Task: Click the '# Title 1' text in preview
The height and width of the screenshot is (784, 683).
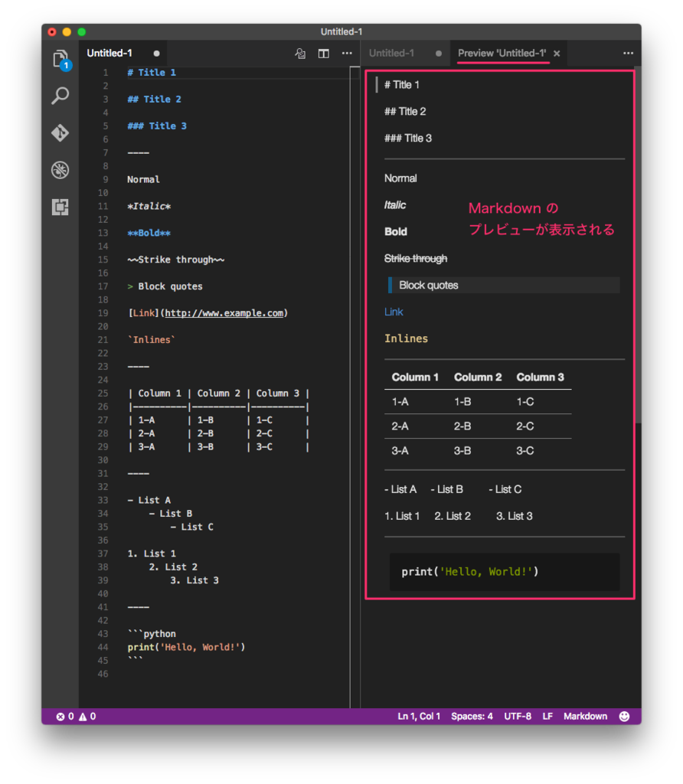Action: (401, 84)
